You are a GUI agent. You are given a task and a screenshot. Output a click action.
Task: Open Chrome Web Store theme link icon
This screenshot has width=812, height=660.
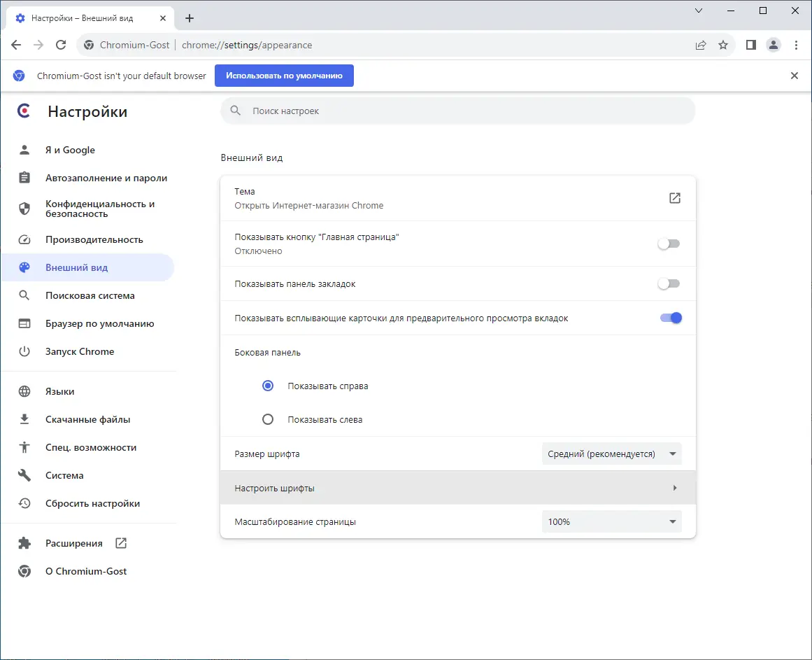point(675,198)
